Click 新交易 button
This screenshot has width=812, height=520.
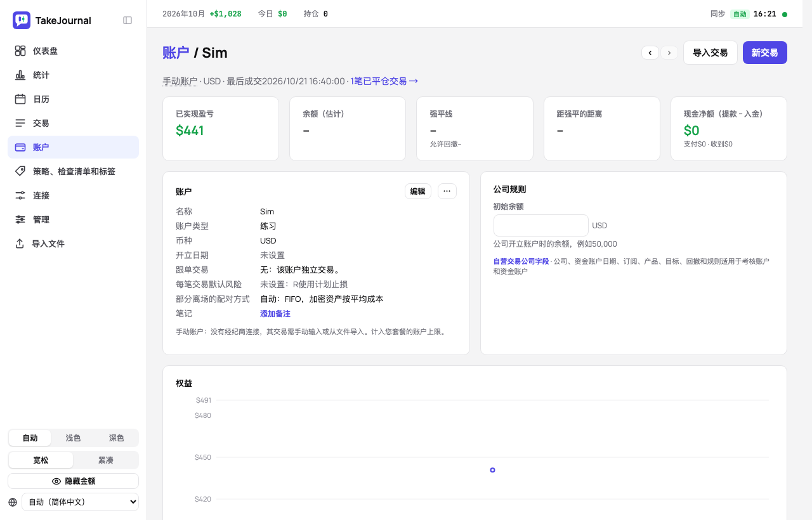(765, 53)
